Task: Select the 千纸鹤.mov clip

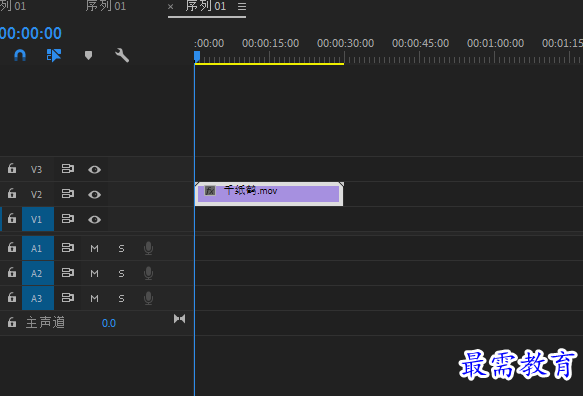Action: point(269,194)
